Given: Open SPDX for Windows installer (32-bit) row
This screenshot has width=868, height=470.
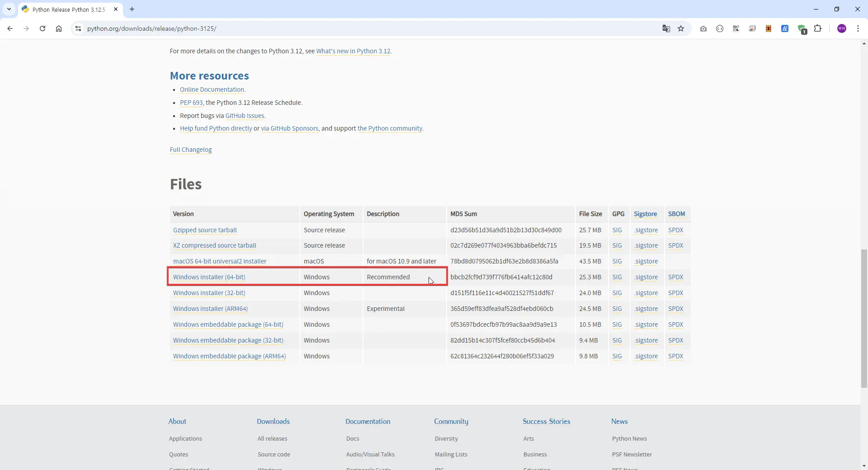Looking at the screenshot, I should 675,293.
